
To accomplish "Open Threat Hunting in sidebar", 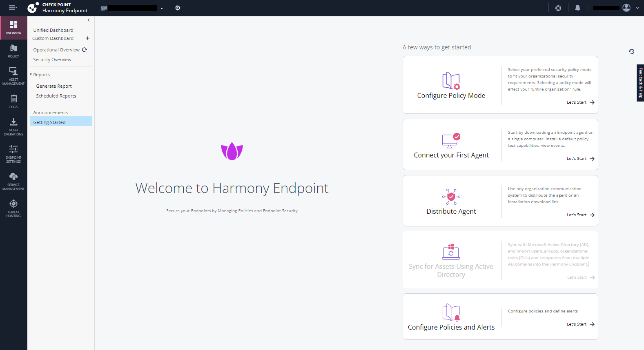I will [13, 208].
